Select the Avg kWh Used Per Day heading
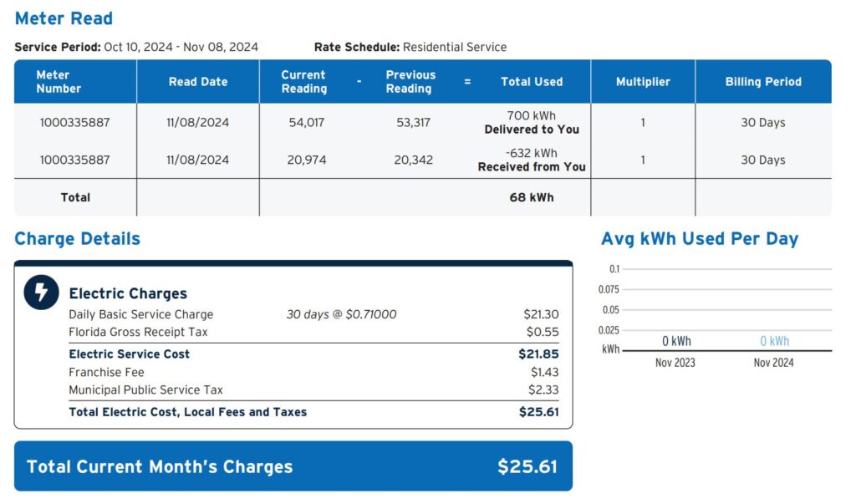This screenshot has height=504, width=856. 700,239
